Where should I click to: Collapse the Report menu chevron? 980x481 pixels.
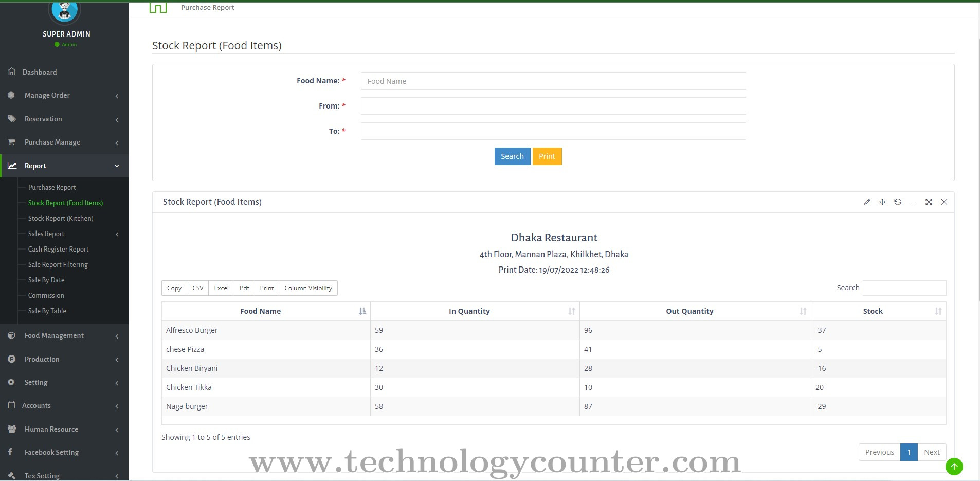[x=117, y=166]
